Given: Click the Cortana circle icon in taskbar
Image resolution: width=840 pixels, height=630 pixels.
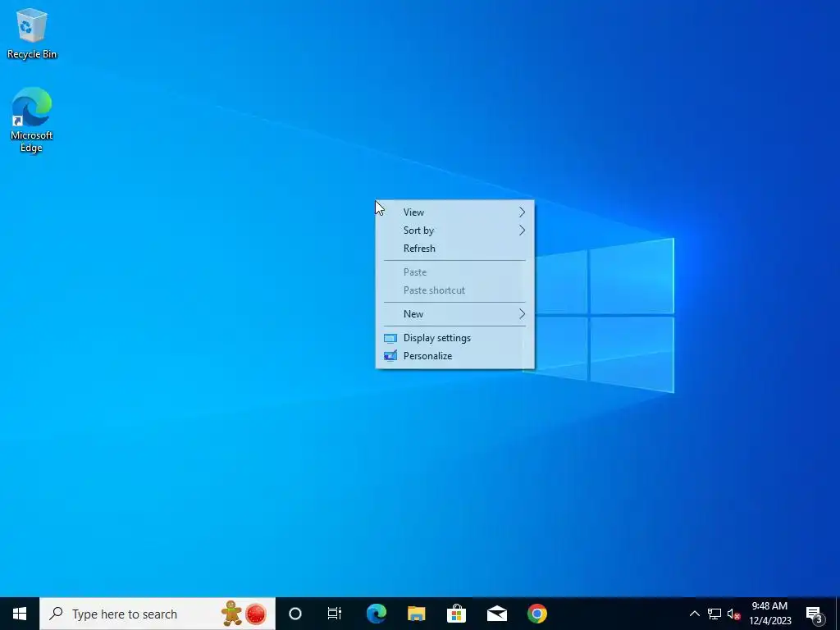Looking at the screenshot, I should (295, 614).
